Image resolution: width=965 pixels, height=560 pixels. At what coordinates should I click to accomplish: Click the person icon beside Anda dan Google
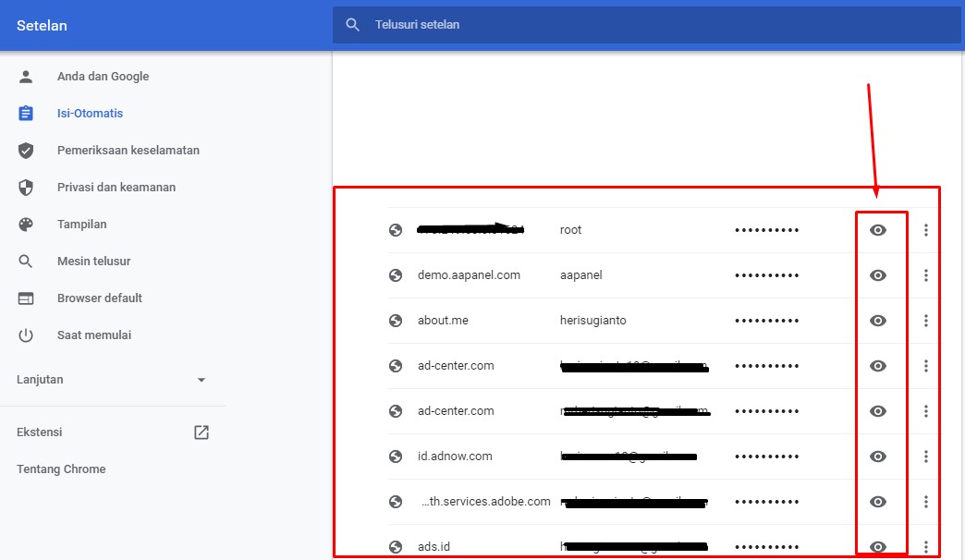point(26,77)
